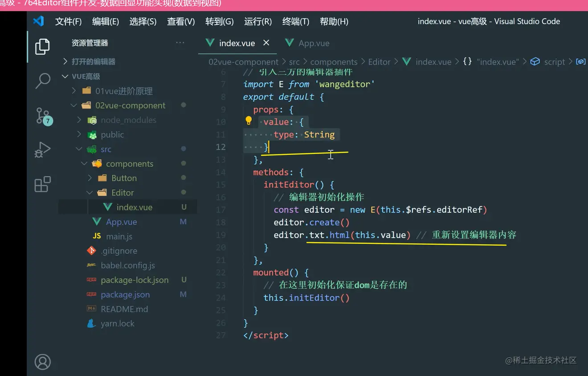Click src in the breadcrumb path

294,62
